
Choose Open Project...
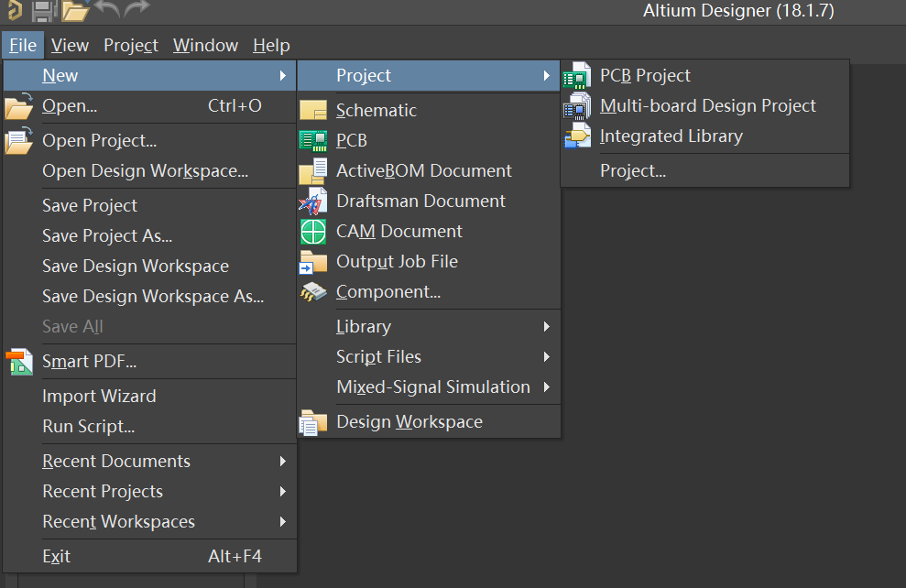(149, 141)
